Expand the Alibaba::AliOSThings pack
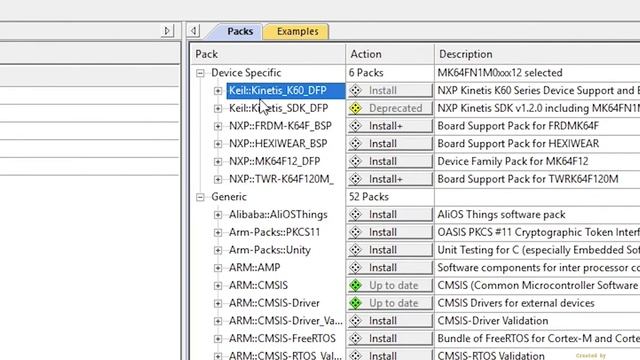Screen dimensions: 640x360 (218, 215)
